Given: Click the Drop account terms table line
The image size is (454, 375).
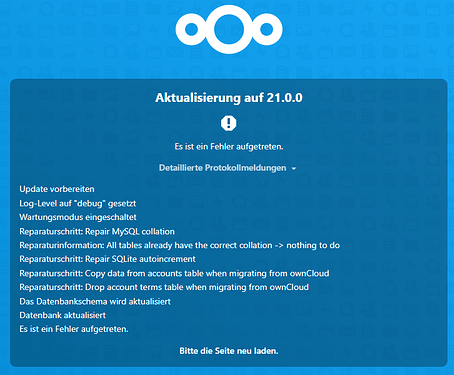Looking at the screenshot, I should [164, 287].
